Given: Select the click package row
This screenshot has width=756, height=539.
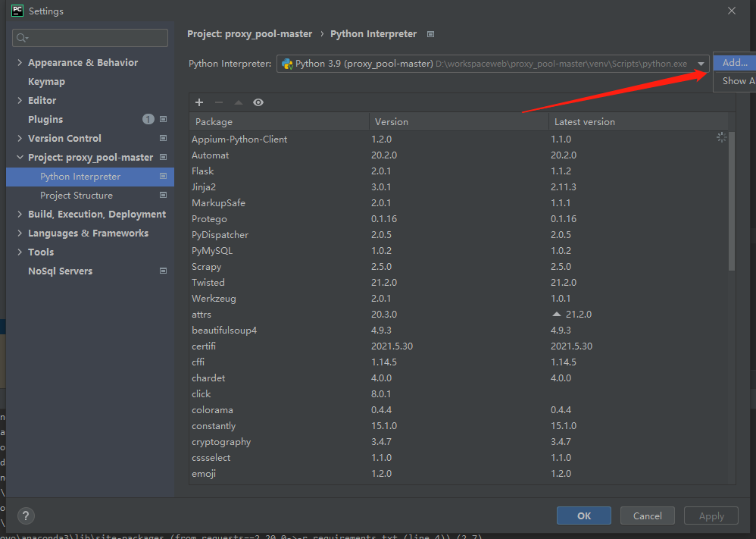Looking at the screenshot, I should tap(458, 393).
